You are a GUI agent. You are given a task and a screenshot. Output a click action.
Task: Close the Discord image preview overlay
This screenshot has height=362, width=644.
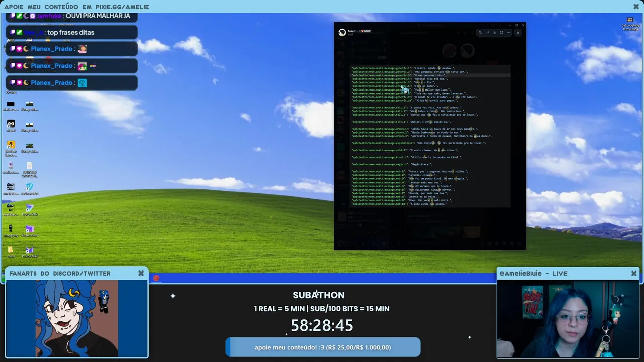point(518,33)
